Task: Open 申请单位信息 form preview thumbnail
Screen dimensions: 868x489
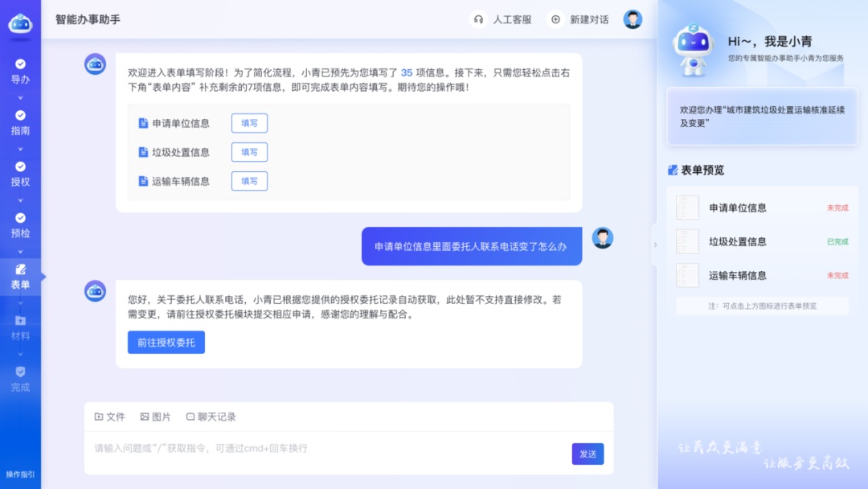Action: [x=687, y=208]
